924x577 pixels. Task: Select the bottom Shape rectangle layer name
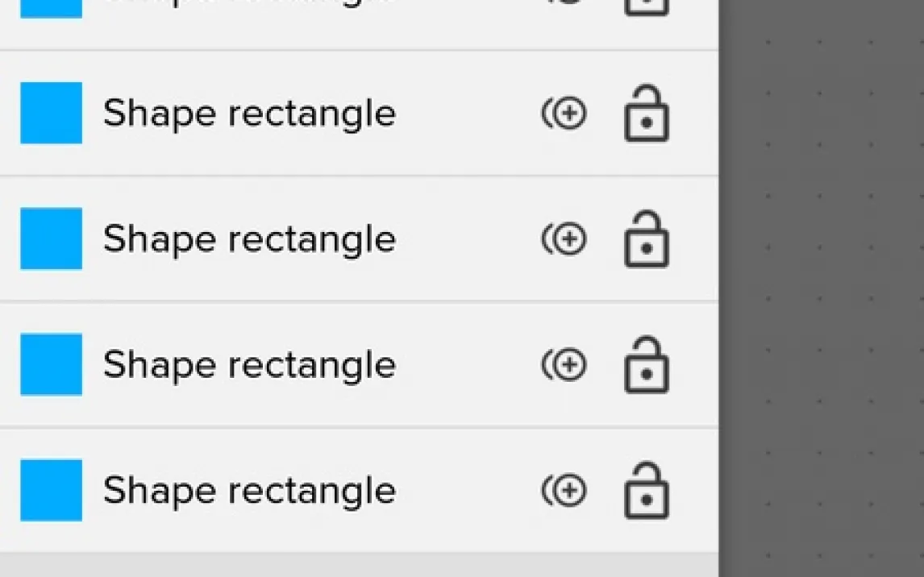[x=249, y=490]
